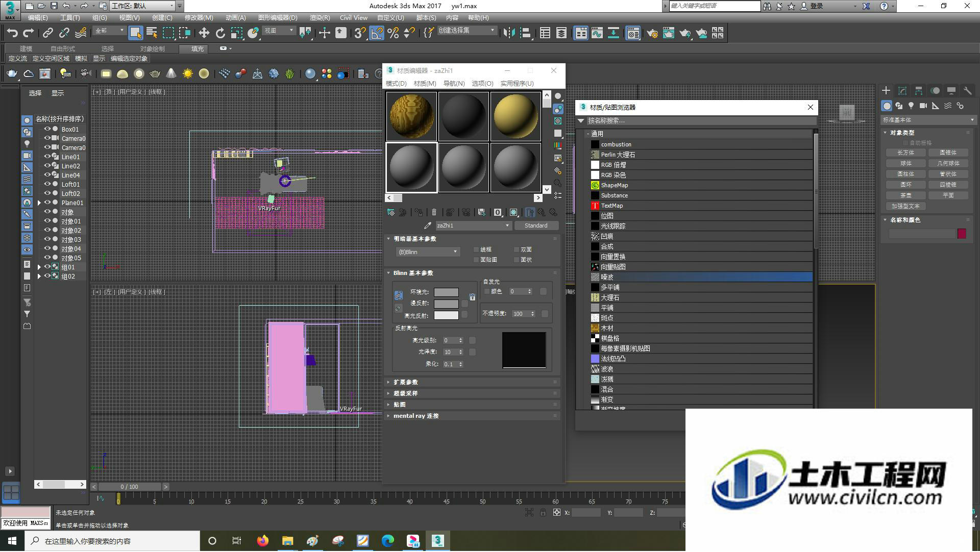The height and width of the screenshot is (552, 980).
Task: Open the 编辑(E) menu
Action: [x=38, y=18]
